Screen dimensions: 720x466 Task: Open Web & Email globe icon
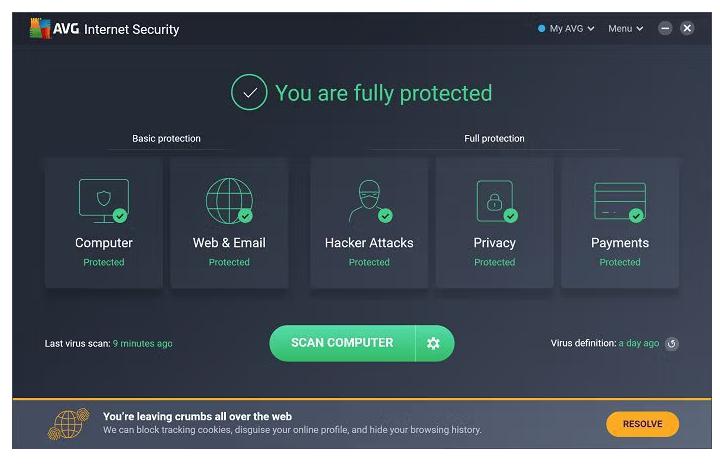tap(229, 200)
